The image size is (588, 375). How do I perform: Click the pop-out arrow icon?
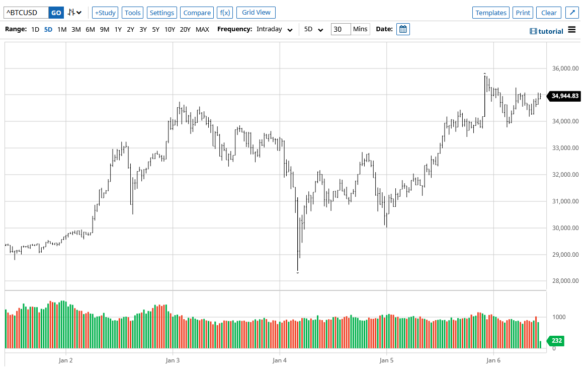(x=572, y=12)
